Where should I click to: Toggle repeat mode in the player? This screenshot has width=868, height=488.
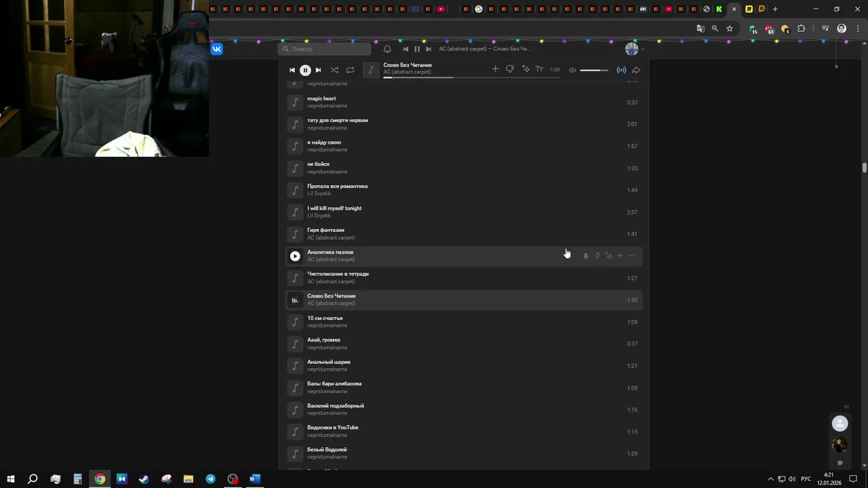(x=350, y=70)
